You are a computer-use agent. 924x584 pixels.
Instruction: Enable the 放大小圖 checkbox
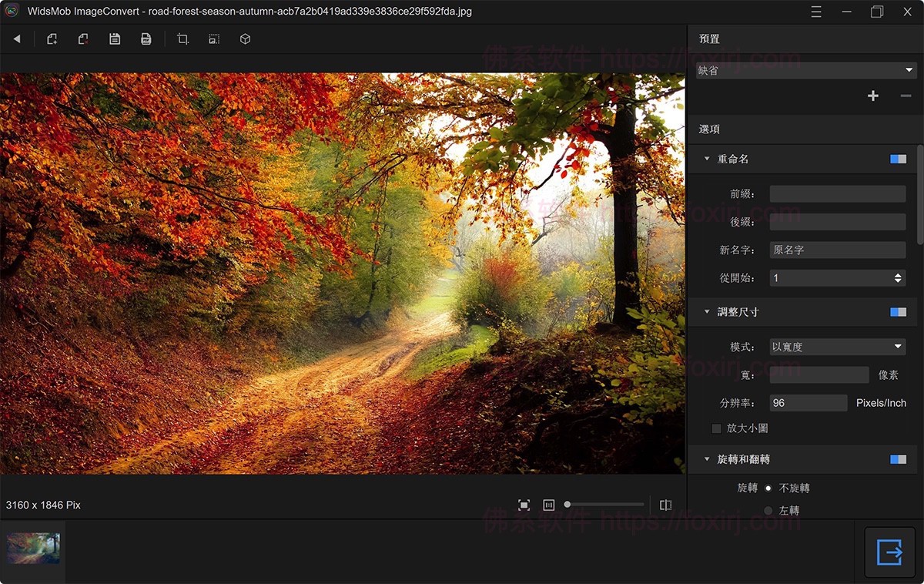click(x=716, y=428)
